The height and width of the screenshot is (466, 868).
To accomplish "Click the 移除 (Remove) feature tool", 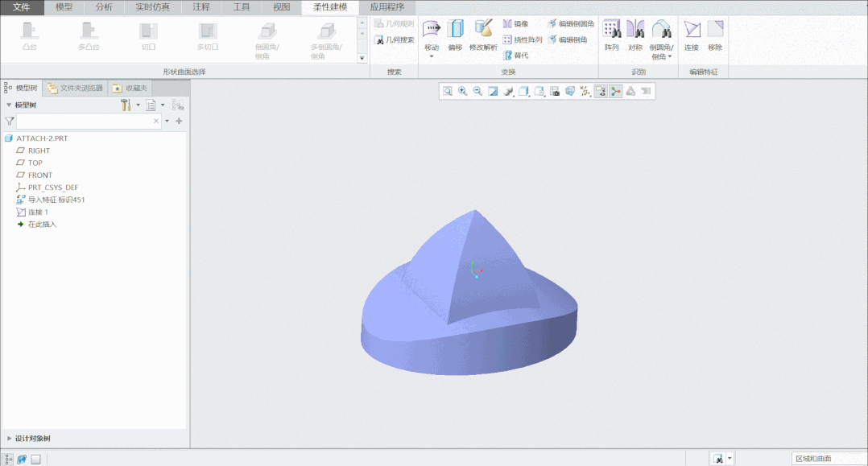I will (x=715, y=35).
